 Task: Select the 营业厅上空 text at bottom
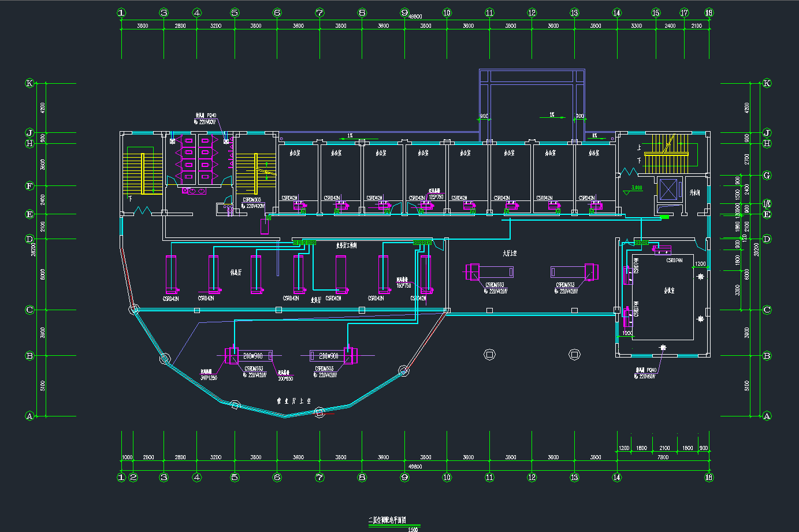pyautogui.click(x=294, y=400)
